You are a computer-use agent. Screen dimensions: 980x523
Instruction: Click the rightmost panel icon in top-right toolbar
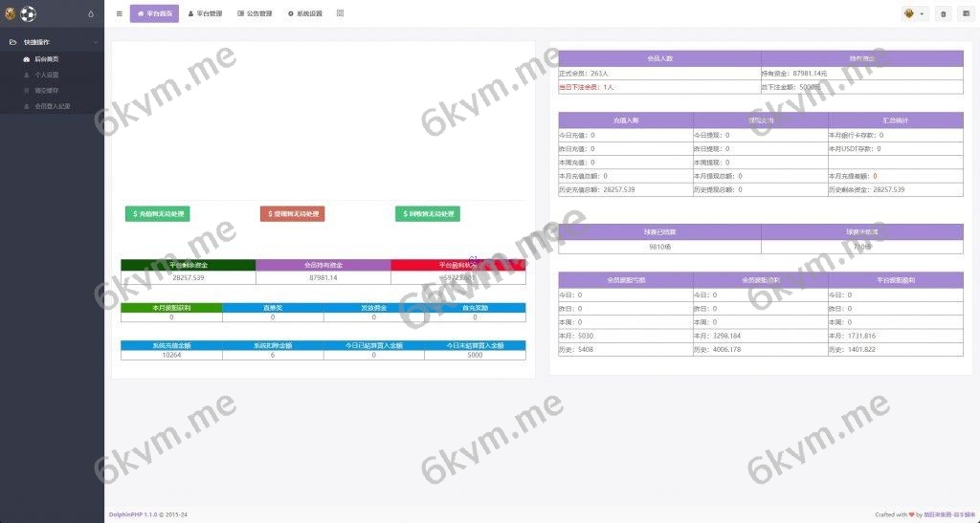(x=966, y=13)
